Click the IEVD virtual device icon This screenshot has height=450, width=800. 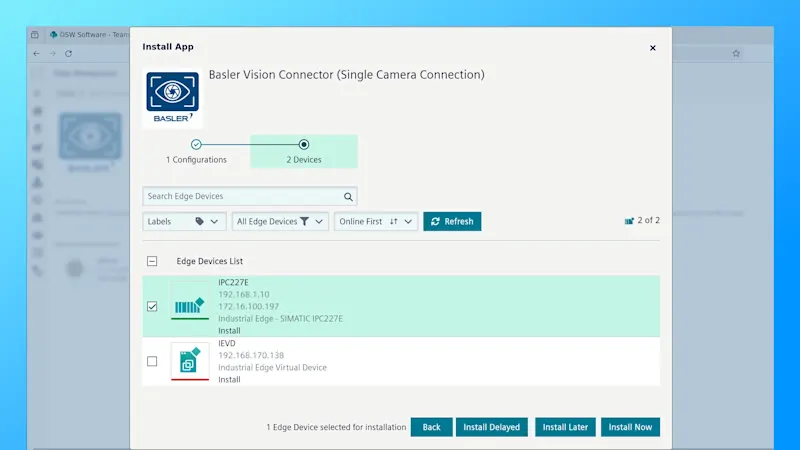[x=190, y=361]
